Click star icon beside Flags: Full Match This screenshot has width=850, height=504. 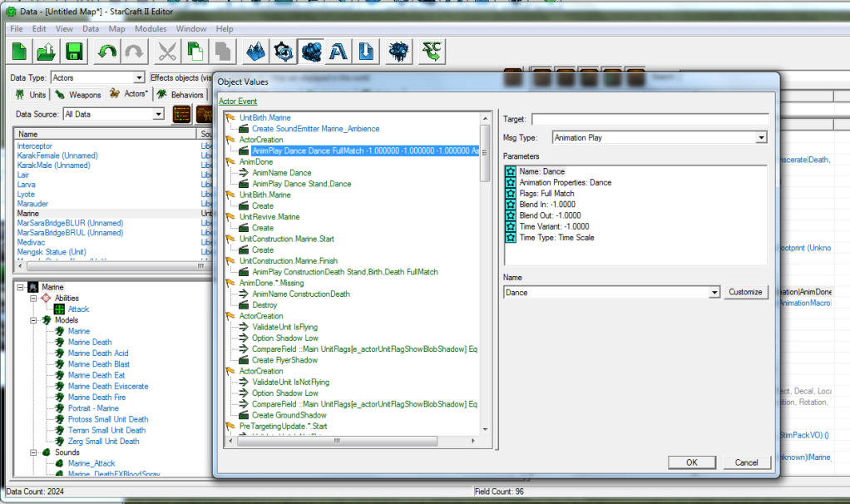[511, 194]
